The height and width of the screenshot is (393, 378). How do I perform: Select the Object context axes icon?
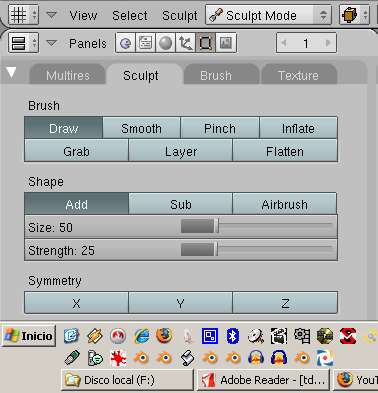pos(185,43)
